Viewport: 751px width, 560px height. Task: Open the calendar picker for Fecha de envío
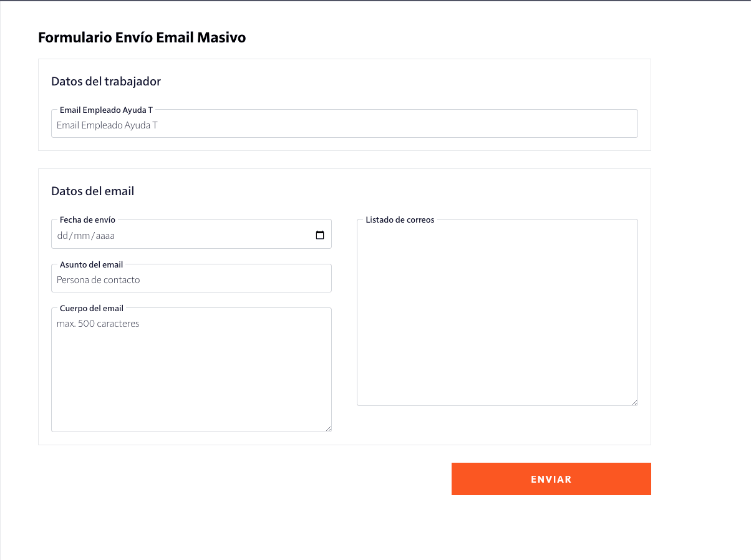320,236
